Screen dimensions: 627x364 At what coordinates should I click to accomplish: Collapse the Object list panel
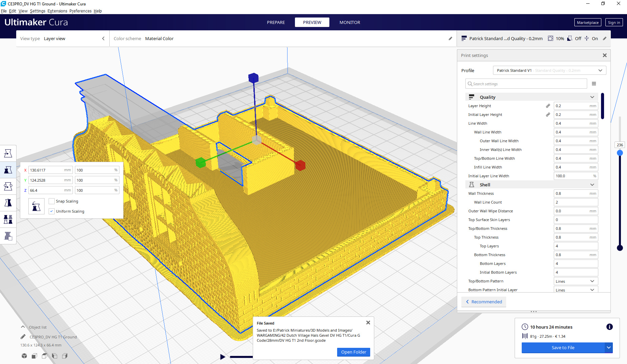pyautogui.click(x=23, y=327)
